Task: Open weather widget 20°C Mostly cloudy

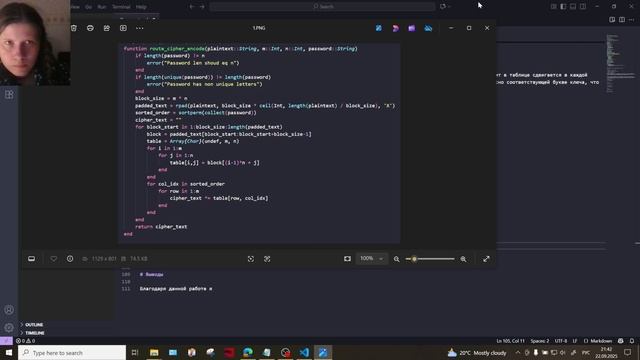Action: [477, 353]
